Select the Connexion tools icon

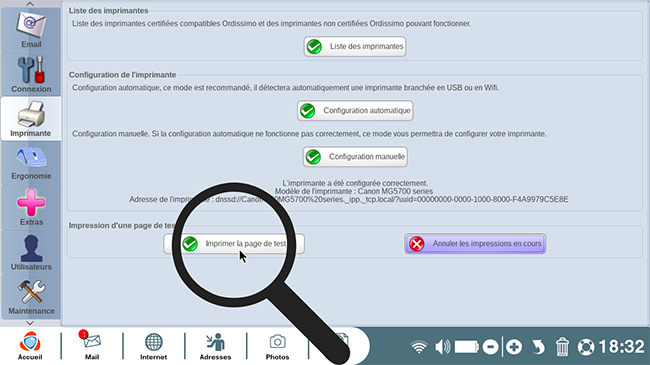(31, 75)
